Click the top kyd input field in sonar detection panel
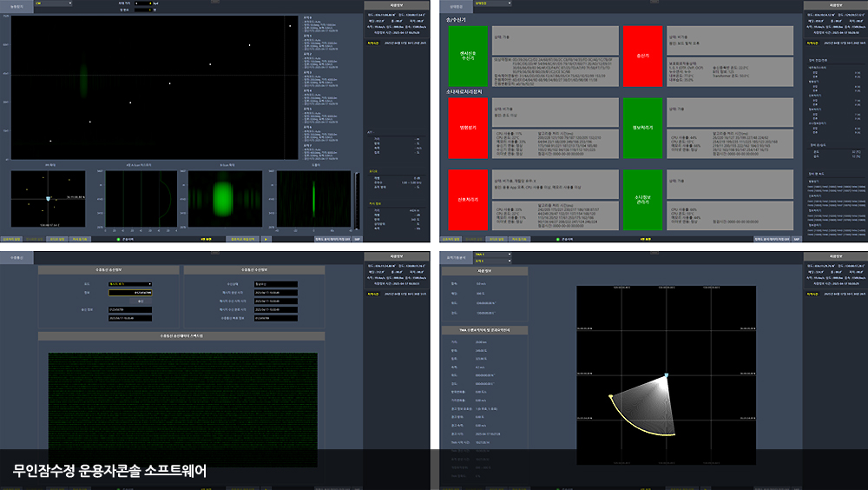868x490 pixels. point(143,3)
